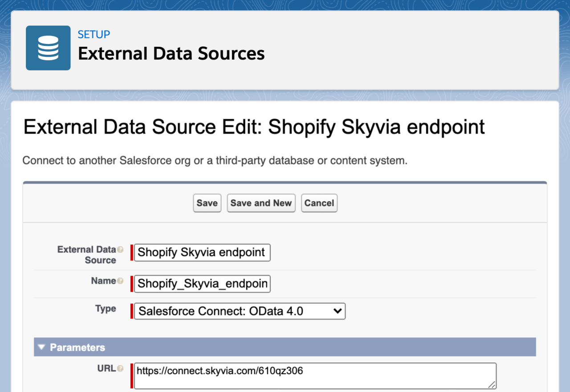Image resolution: width=570 pixels, height=392 pixels.
Task: Collapse the Parameters section triangle
Action: [x=41, y=347]
